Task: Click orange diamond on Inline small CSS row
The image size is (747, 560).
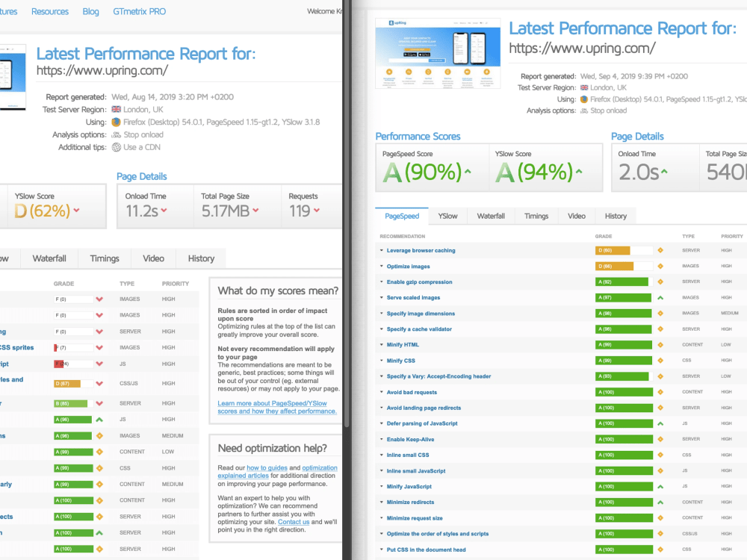Action: coord(660,455)
